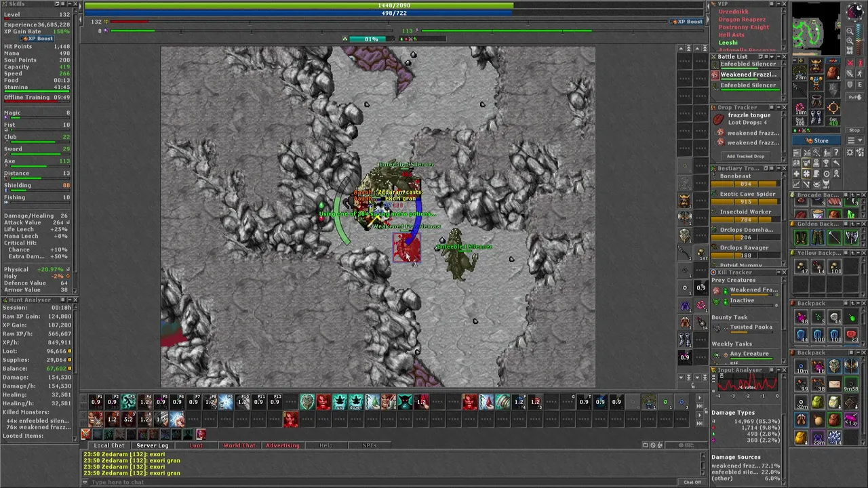The width and height of the screenshot is (868, 488).
Task: Collapse the Yellow Backpack container
Action: pyautogui.click(x=858, y=253)
